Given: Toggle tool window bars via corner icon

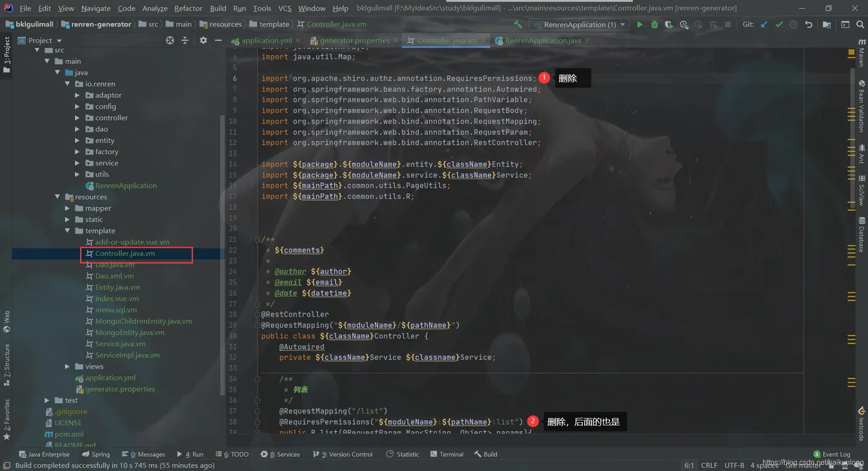Looking at the screenshot, I should coord(6,465).
